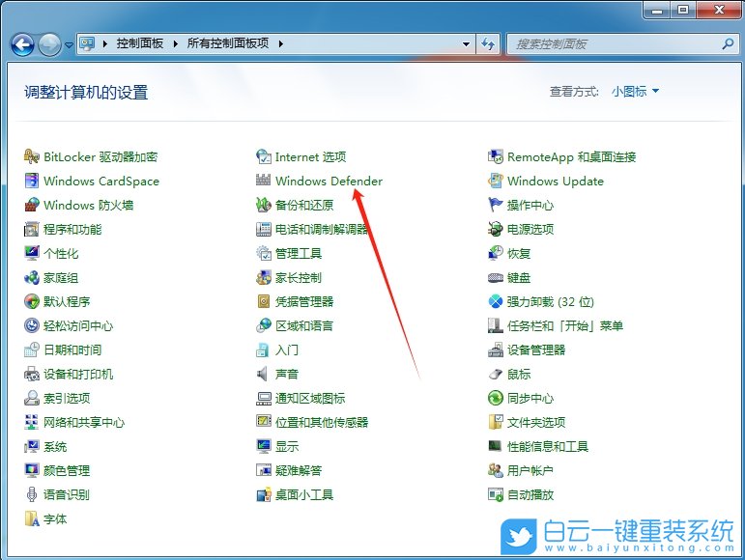Open the 设备管理器 link
This screenshot has height=560, width=745.
click(x=536, y=350)
